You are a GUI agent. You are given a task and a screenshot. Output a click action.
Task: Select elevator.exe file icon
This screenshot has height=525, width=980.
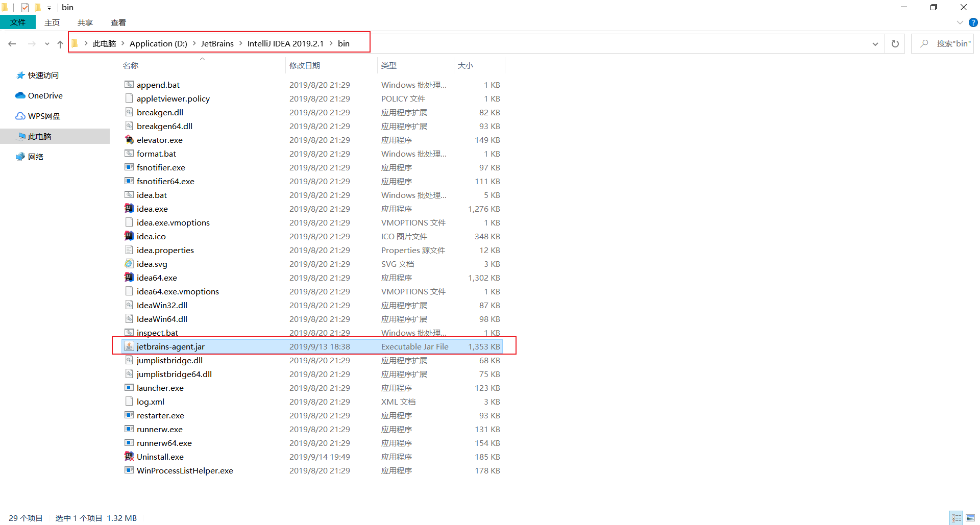tap(129, 139)
